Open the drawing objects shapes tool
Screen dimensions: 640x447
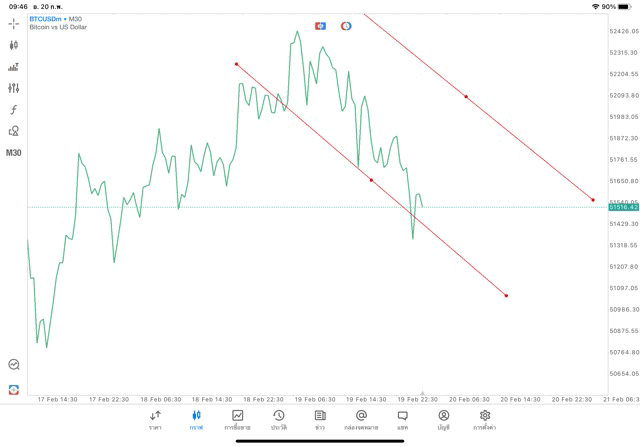tap(14, 131)
